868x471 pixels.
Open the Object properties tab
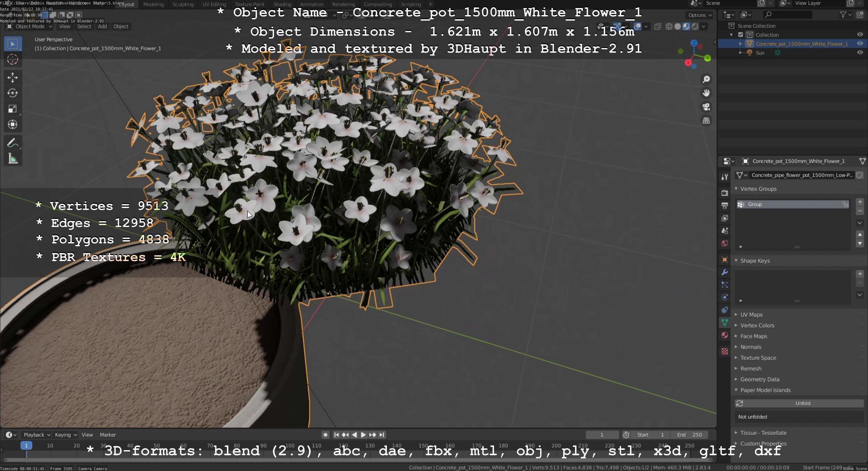[725, 259]
